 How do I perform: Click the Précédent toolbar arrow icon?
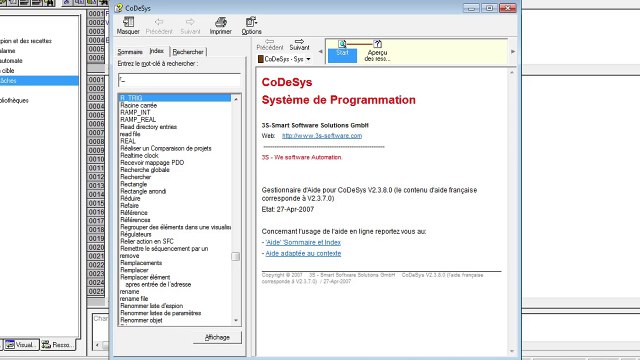[159, 22]
